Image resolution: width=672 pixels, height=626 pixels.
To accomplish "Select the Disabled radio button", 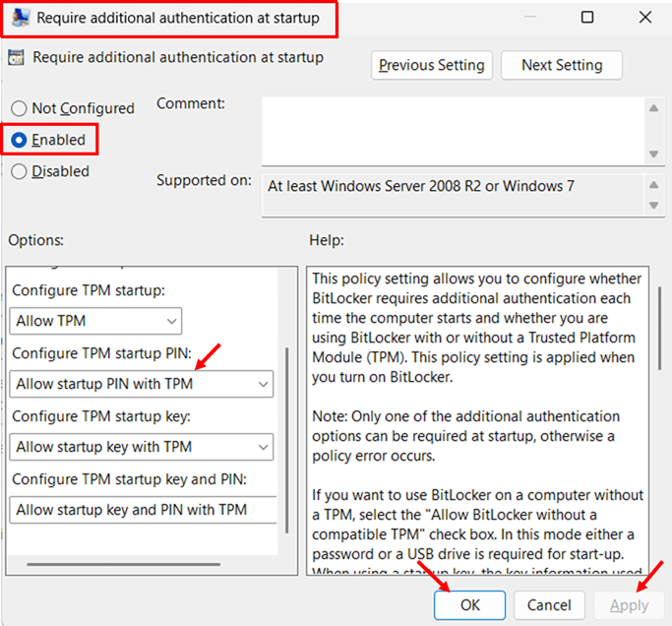I will (x=18, y=171).
